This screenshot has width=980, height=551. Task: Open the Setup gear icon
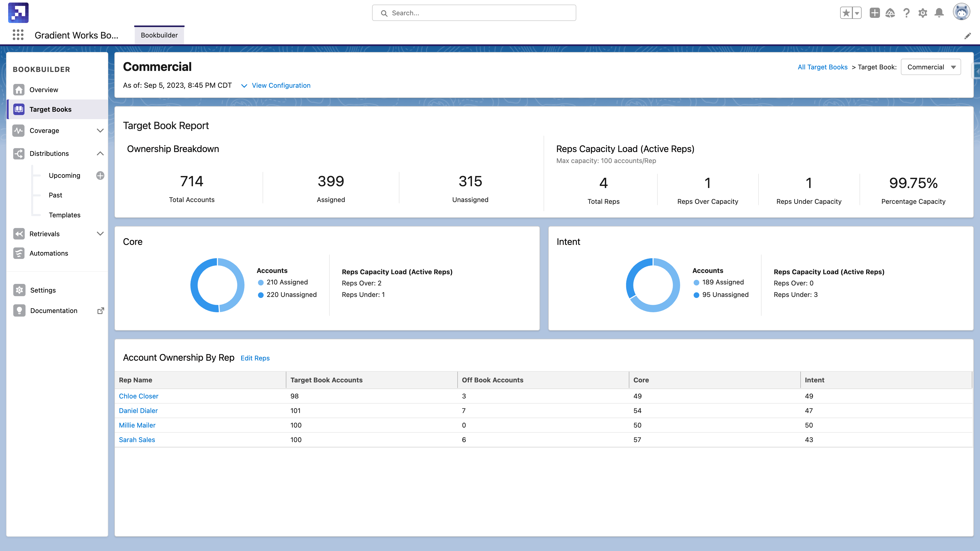click(923, 13)
